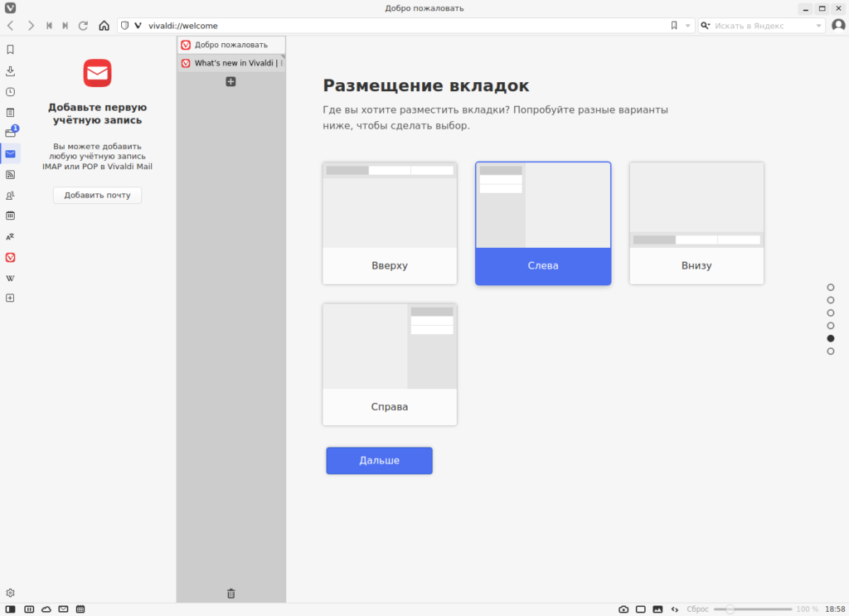Go forward in browsing history

(31, 26)
